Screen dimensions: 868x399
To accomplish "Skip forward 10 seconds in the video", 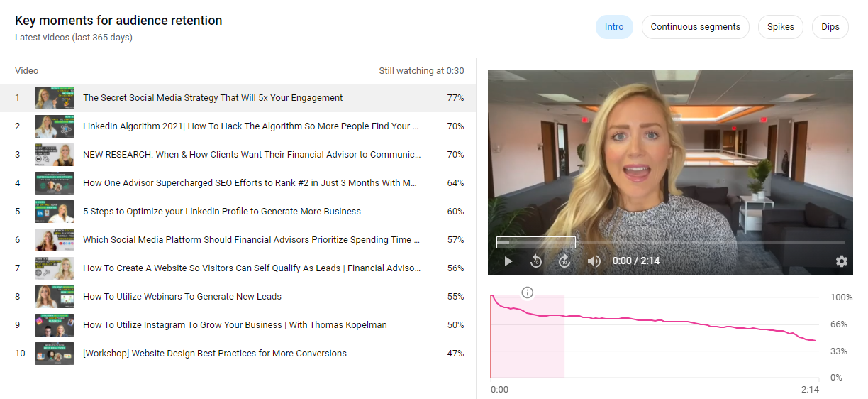I will (x=564, y=261).
